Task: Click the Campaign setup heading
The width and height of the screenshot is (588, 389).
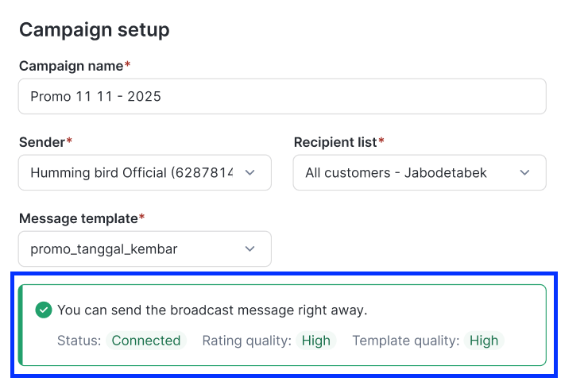Action: pos(94,30)
